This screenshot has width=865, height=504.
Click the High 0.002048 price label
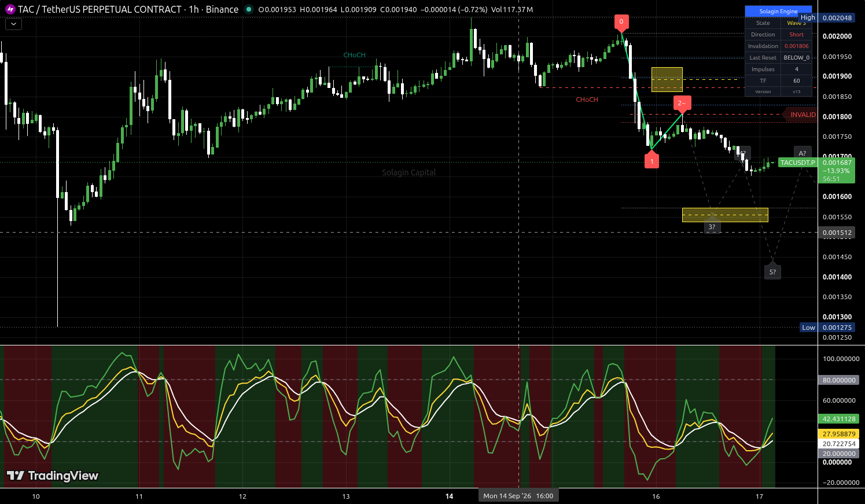point(828,18)
